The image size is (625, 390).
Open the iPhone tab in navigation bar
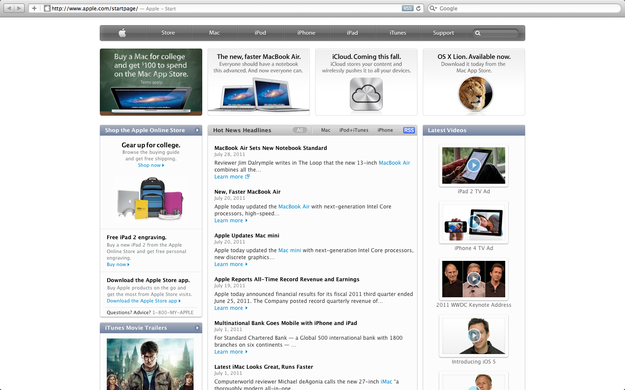306,33
